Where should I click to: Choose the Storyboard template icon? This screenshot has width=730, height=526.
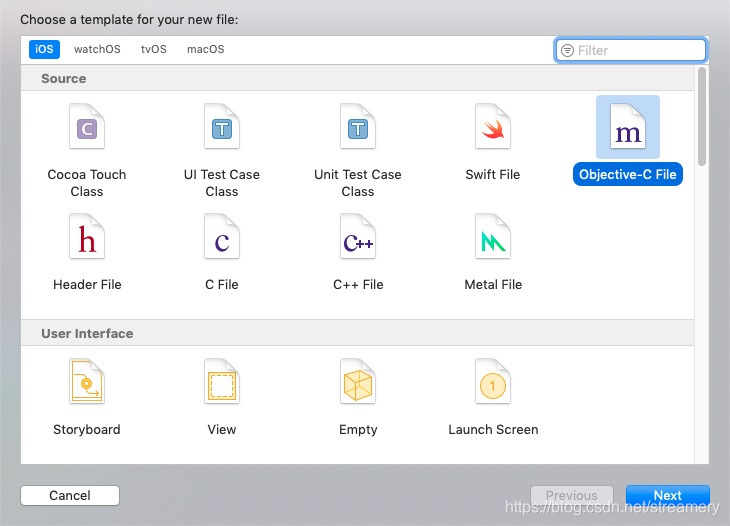[x=87, y=381]
